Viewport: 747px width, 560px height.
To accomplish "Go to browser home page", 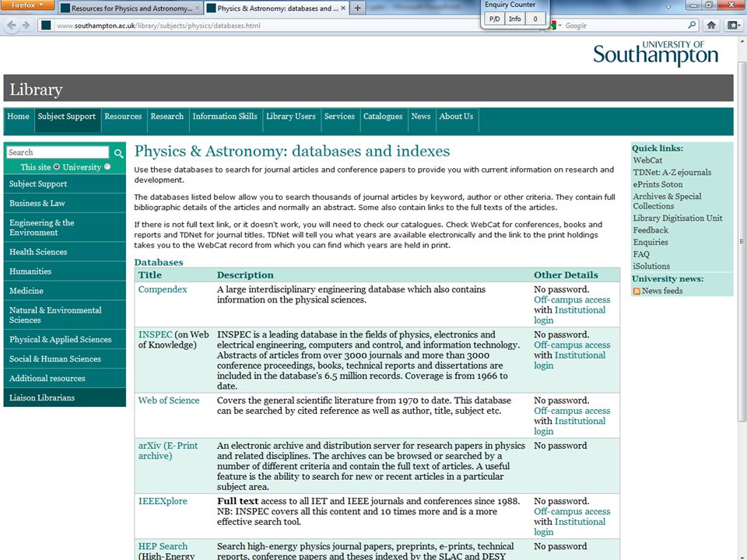I will (x=711, y=25).
